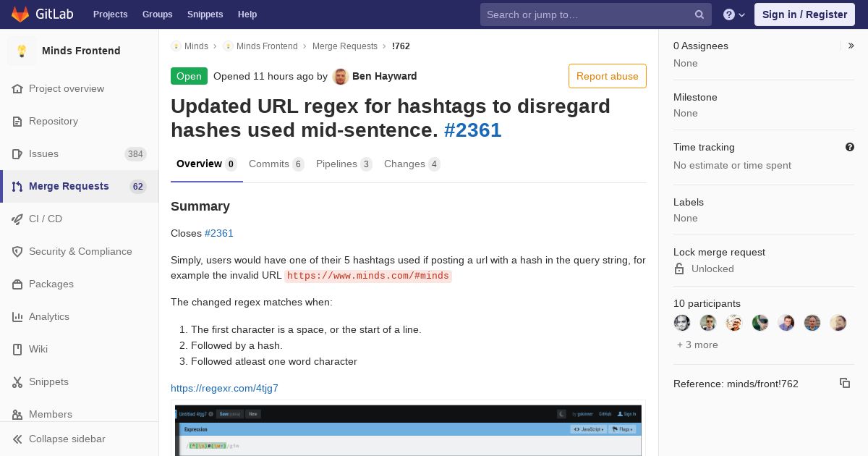Click the Merge Requests sidebar icon
This screenshot has width=868, height=456.
17,186
